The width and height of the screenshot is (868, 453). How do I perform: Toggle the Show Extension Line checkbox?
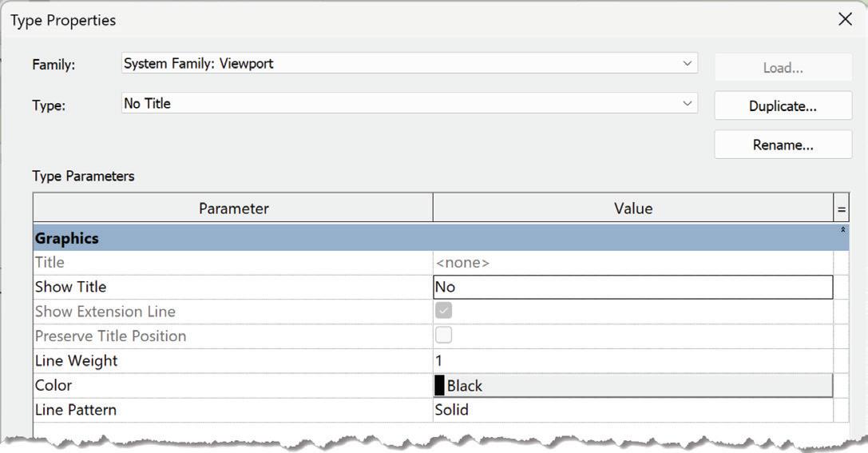[443, 311]
